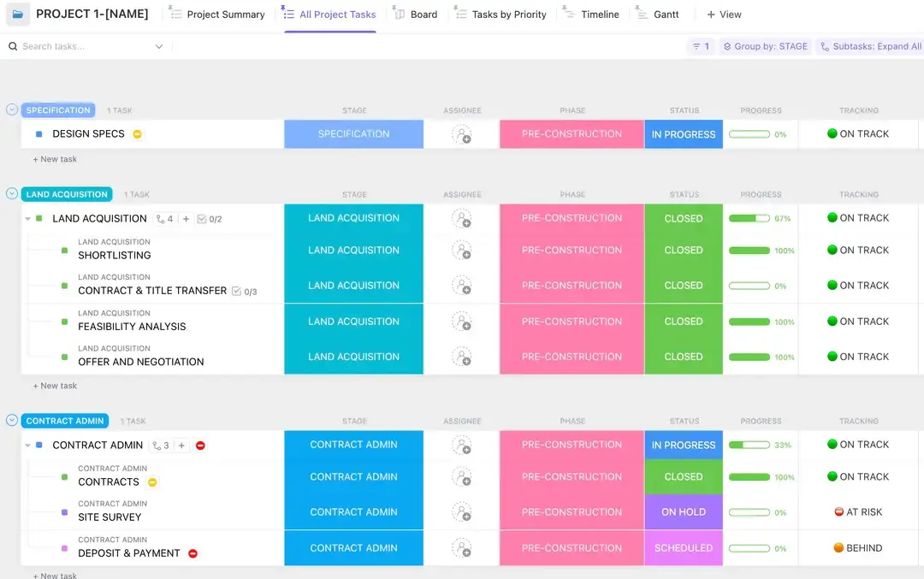
Task: Click the project folder icon
Action: (x=18, y=15)
